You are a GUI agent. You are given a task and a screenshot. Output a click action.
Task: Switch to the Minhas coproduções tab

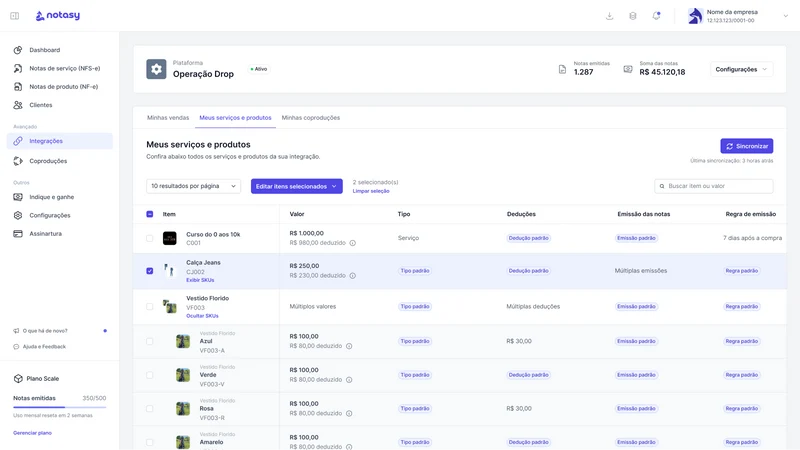pos(311,118)
